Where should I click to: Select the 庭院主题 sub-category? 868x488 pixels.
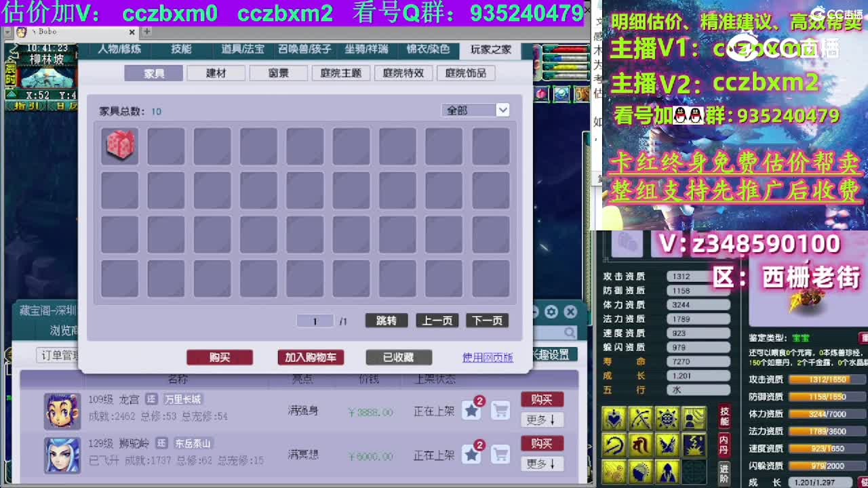pyautogui.click(x=341, y=73)
